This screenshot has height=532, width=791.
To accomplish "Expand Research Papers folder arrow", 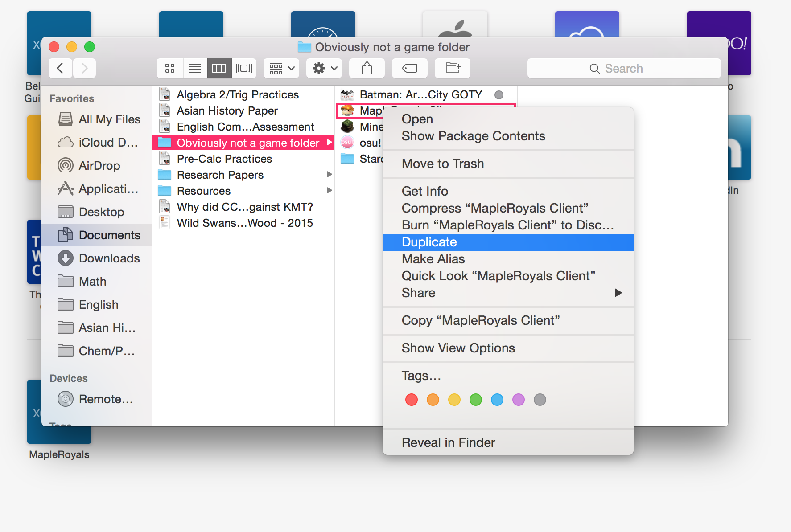I will 329,174.
